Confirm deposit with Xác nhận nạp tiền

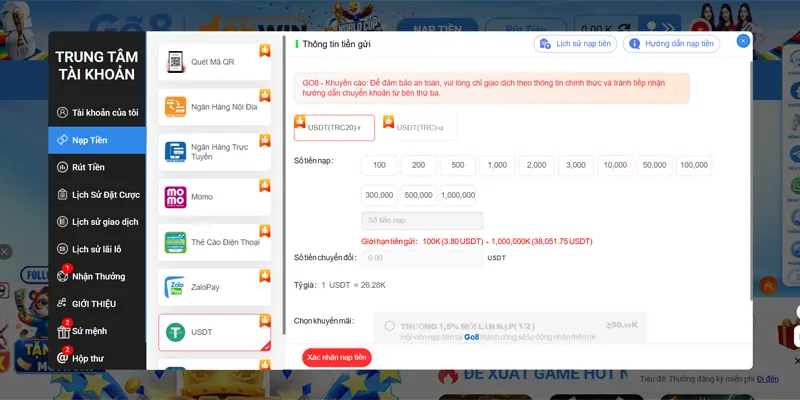(x=337, y=358)
